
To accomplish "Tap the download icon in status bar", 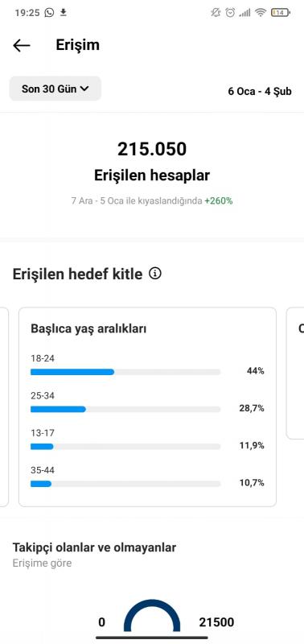I will pos(64,13).
